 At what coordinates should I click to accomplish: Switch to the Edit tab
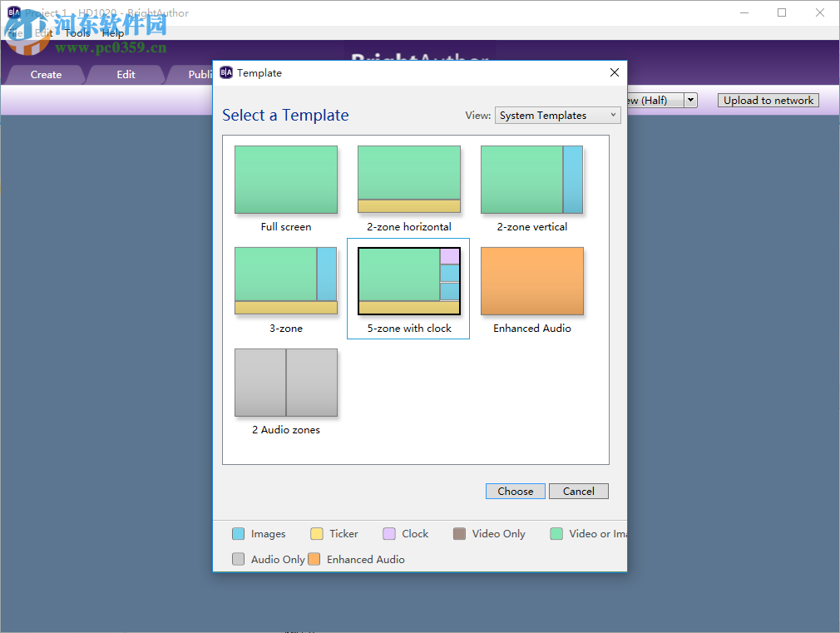[x=125, y=74]
